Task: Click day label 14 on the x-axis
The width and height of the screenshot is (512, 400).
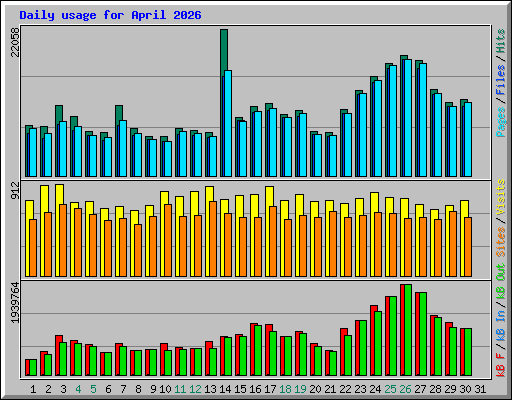Action: click(x=225, y=389)
